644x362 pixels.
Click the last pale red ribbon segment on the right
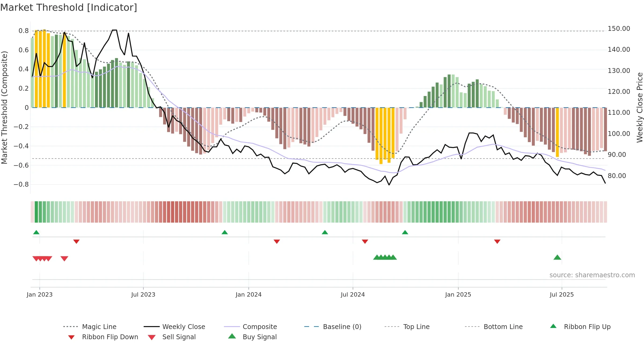[605, 212]
